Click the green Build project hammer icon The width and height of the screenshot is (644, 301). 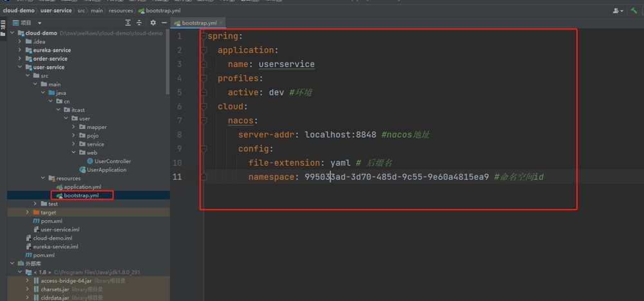[634, 11]
